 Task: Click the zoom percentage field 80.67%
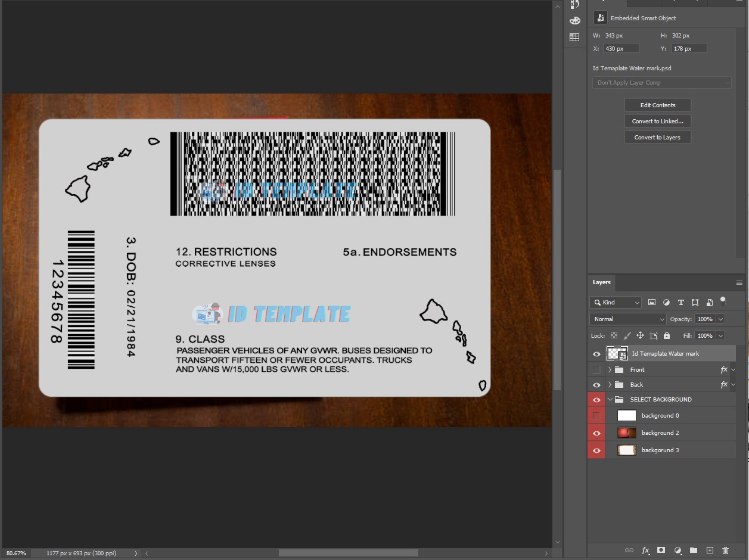click(17, 553)
